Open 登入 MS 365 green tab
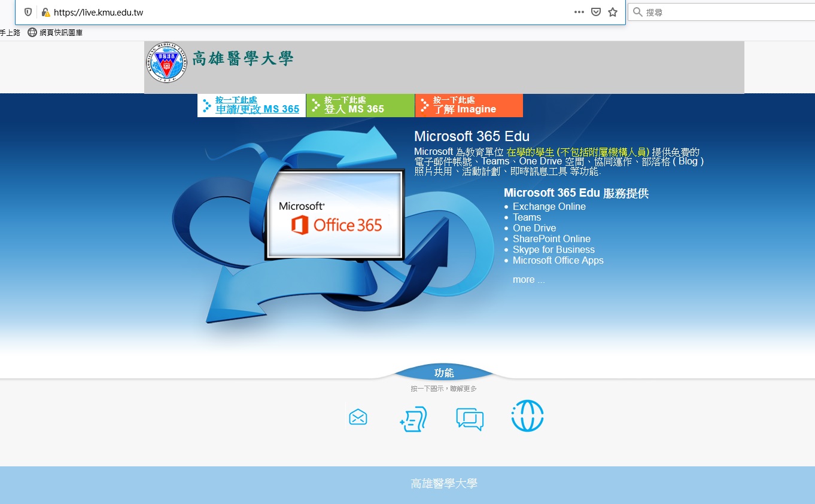The height and width of the screenshot is (504, 815). (x=360, y=105)
